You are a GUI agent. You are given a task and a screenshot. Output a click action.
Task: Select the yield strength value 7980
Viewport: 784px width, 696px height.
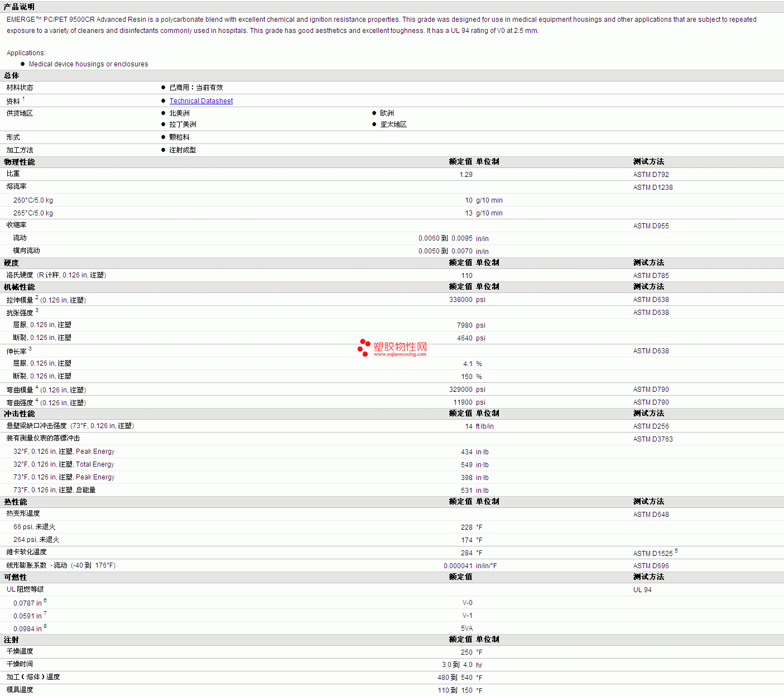tap(465, 325)
